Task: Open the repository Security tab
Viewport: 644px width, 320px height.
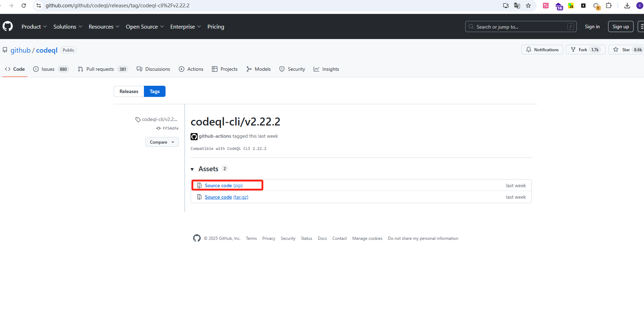Action: [x=292, y=69]
